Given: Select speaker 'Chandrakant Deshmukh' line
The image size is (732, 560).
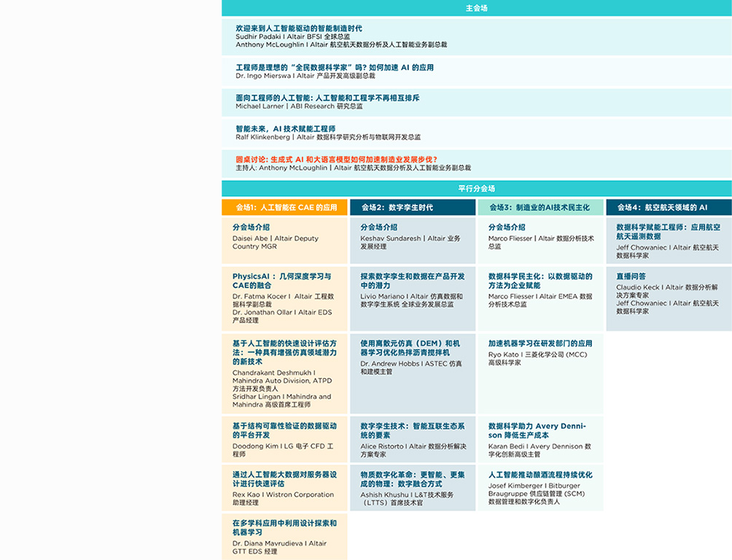Looking at the screenshot, I should click(282, 381).
